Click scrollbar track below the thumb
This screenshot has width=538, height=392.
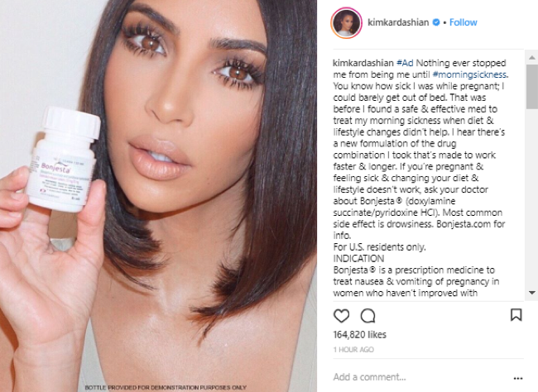click(x=532, y=199)
